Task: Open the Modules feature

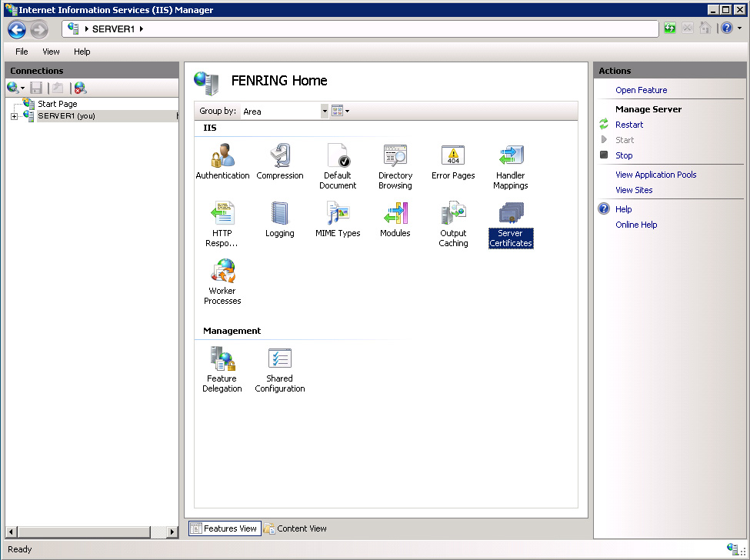Action: (x=395, y=219)
